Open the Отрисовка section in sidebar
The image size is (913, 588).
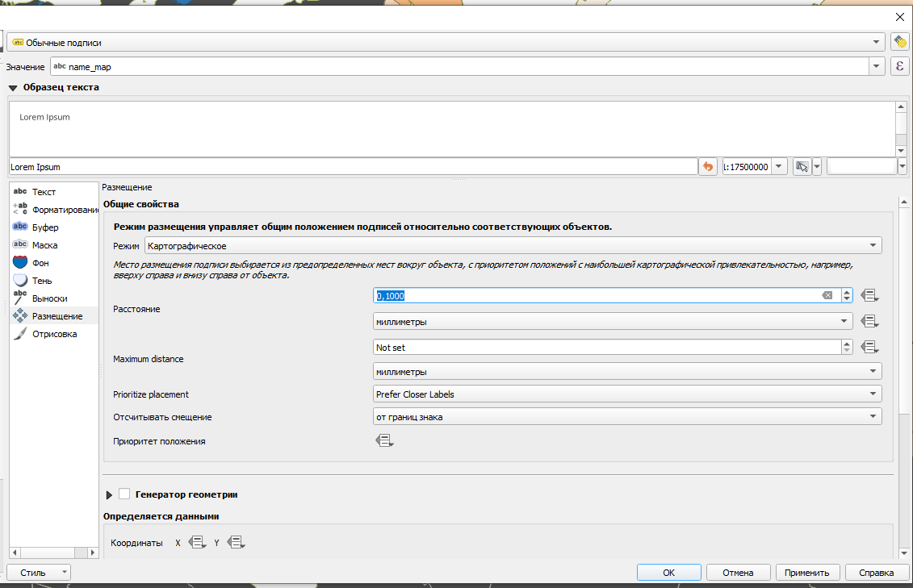click(54, 334)
